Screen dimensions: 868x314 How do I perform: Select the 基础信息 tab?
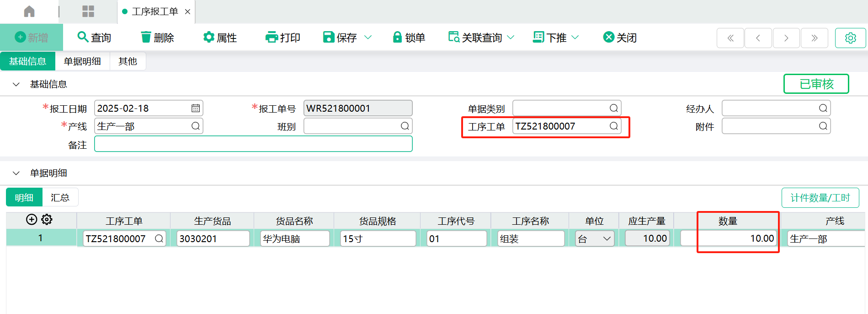(x=27, y=61)
